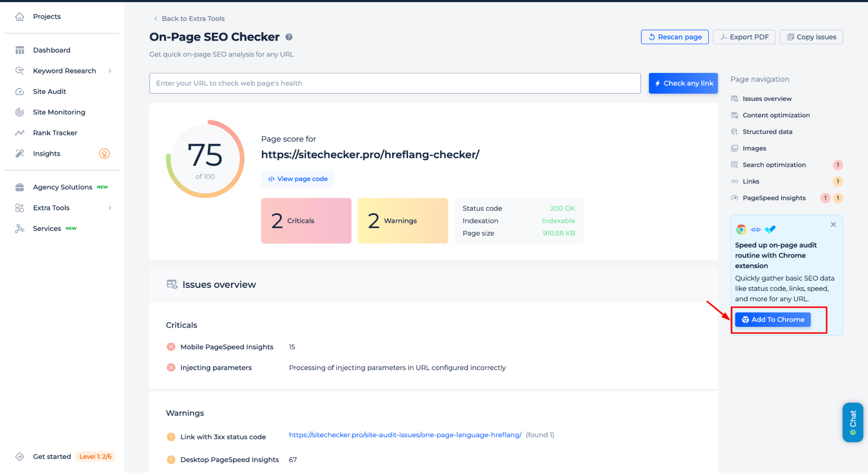Click the 2 Warnings card

pyautogui.click(x=403, y=221)
